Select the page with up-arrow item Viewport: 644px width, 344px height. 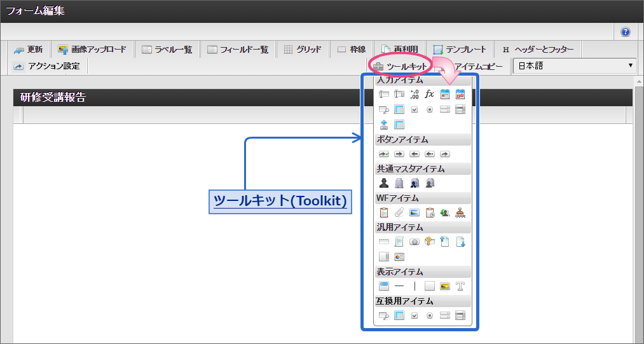(x=445, y=242)
